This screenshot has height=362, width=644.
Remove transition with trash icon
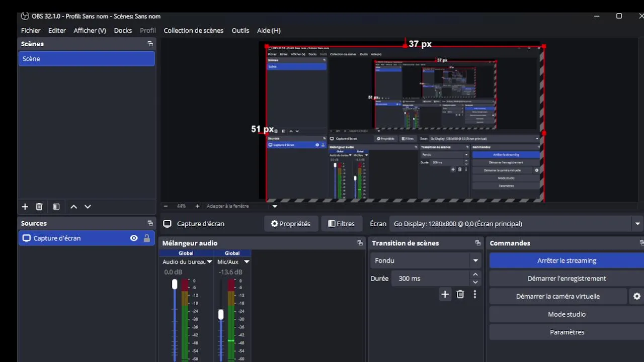460,295
